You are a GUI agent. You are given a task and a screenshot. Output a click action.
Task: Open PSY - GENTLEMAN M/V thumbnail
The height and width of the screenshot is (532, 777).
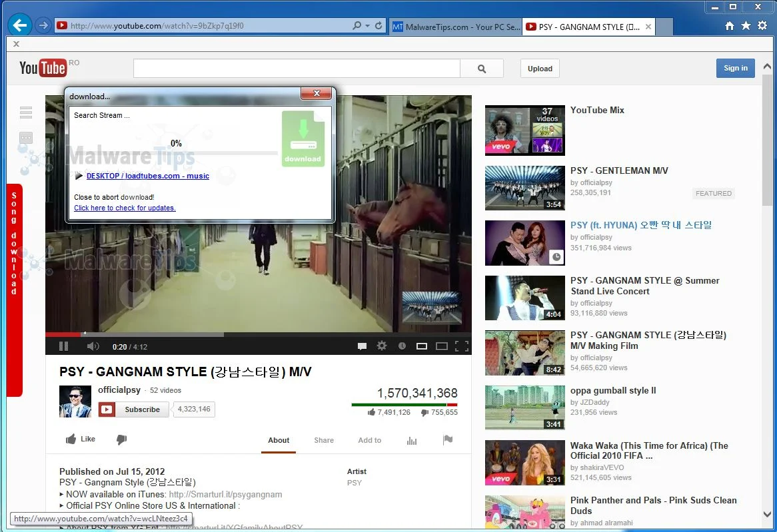coord(524,188)
